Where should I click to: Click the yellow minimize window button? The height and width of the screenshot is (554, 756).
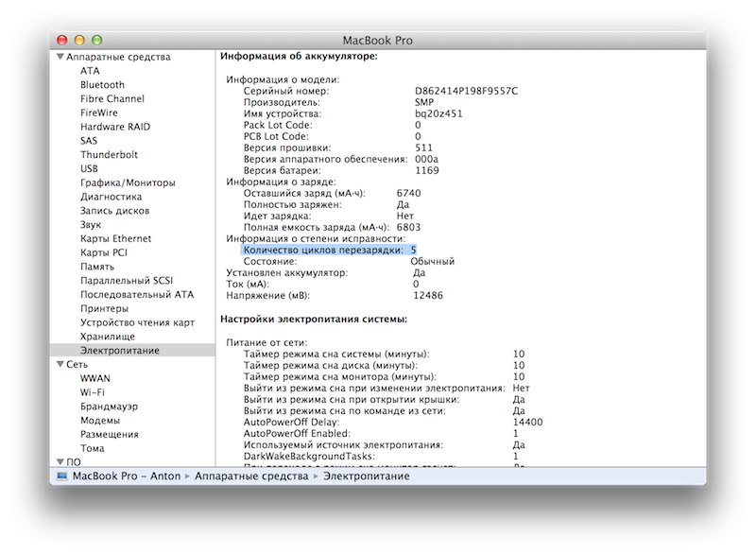(79, 40)
